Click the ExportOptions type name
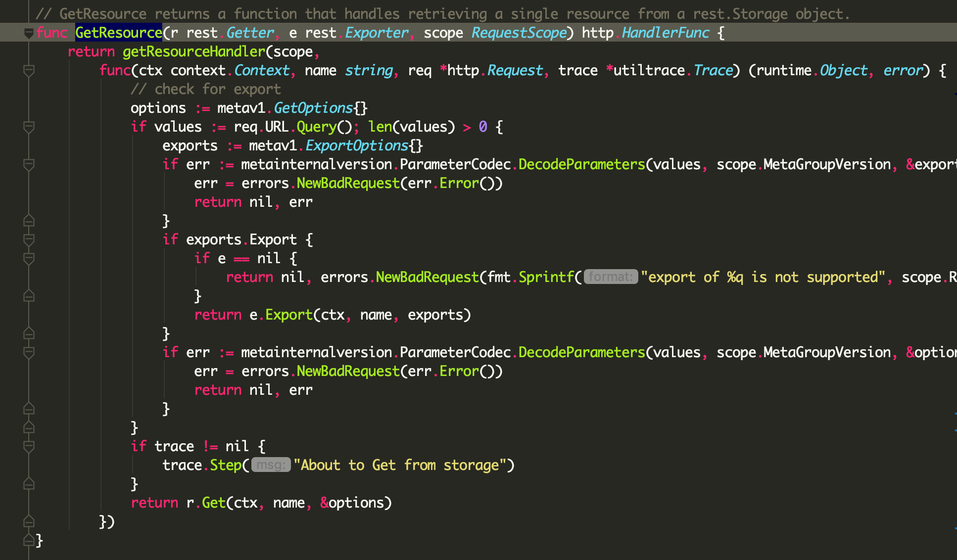Image resolution: width=957 pixels, height=560 pixels. (357, 146)
